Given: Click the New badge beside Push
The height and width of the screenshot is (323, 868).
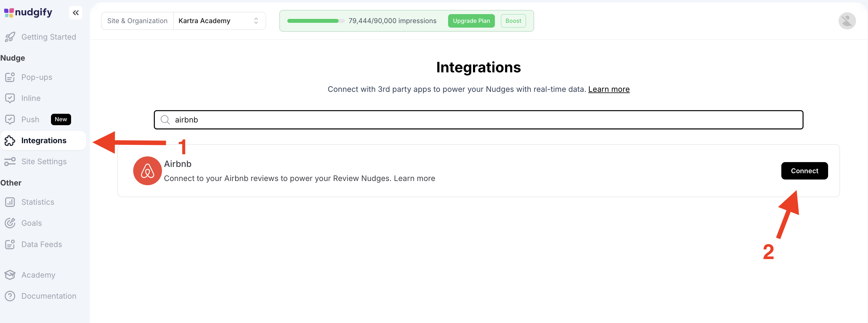Looking at the screenshot, I should [x=61, y=119].
